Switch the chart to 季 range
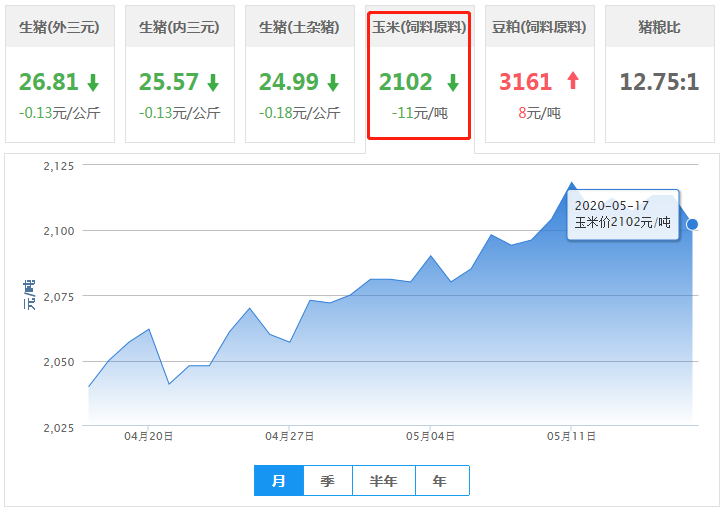This screenshot has height=512, width=726. pyautogui.click(x=328, y=481)
